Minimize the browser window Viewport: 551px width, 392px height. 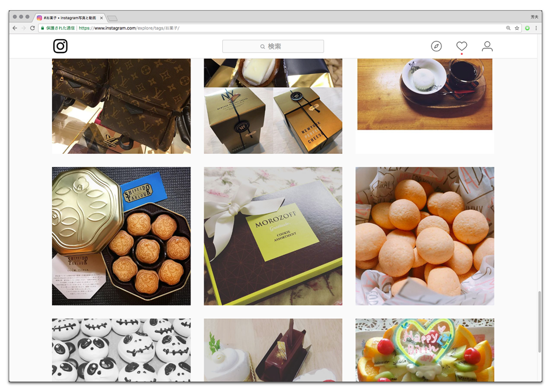[21, 17]
